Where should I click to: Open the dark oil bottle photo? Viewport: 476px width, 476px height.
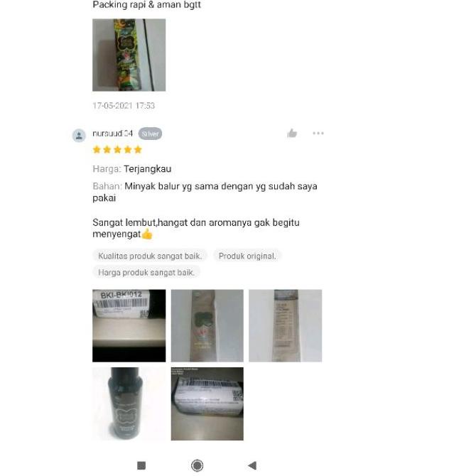click(x=129, y=404)
